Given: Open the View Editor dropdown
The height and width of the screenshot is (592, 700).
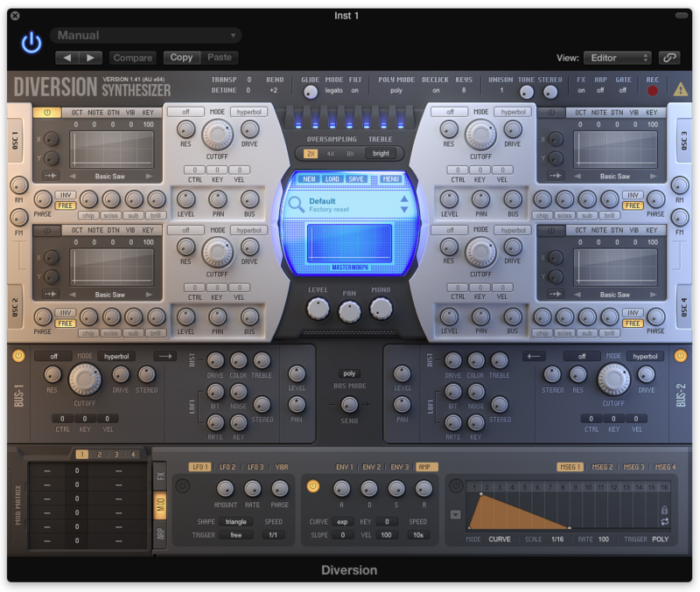Looking at the screenshot, I should (x=618, y=58).
